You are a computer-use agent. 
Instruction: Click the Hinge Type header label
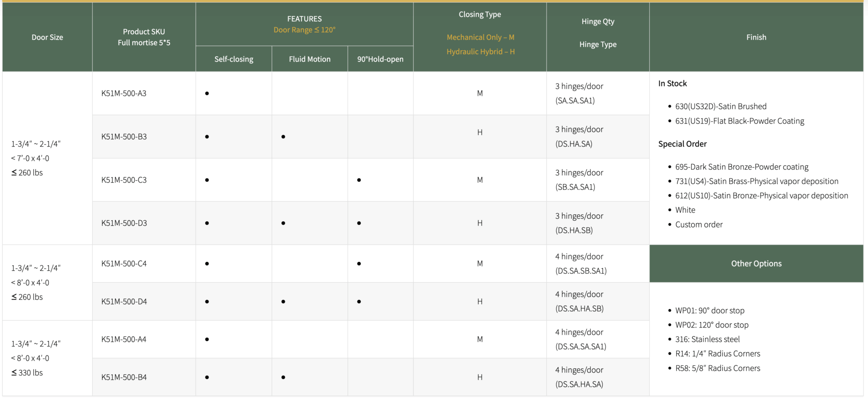click(598, 44)
